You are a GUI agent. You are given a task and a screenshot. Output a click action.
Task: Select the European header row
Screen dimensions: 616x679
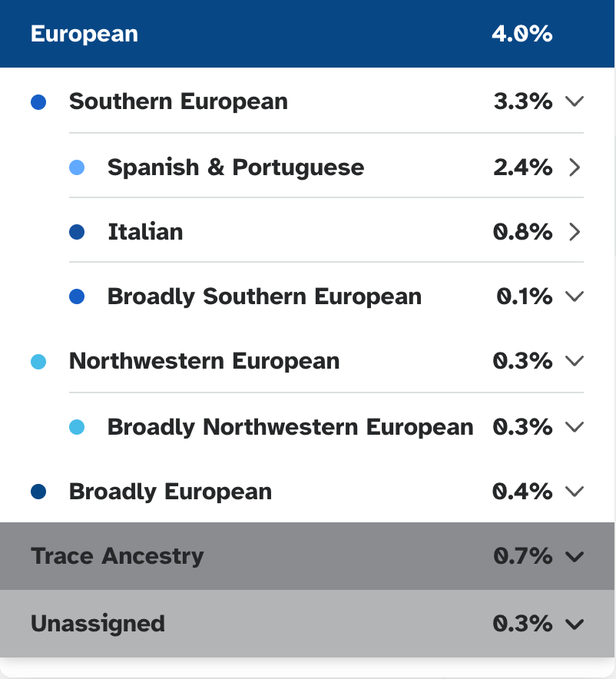[x=307, y=34]
